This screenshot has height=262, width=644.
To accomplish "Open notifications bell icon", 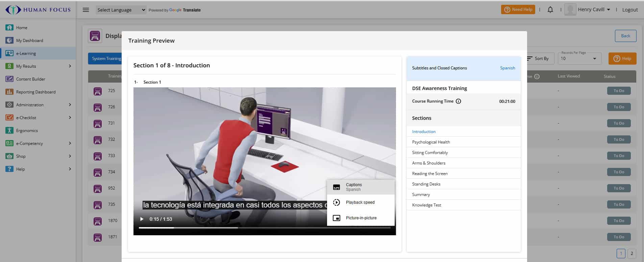I will 550,10.
